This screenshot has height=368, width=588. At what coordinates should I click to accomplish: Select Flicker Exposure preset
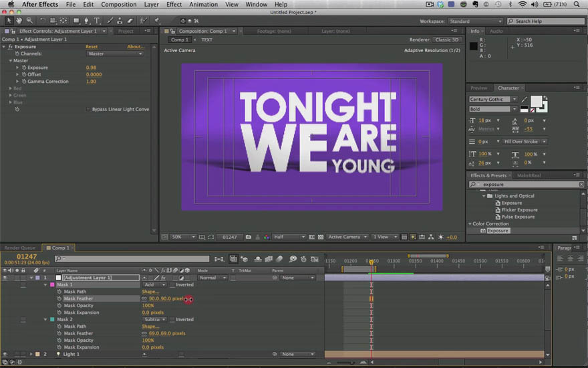click(519, 210)
